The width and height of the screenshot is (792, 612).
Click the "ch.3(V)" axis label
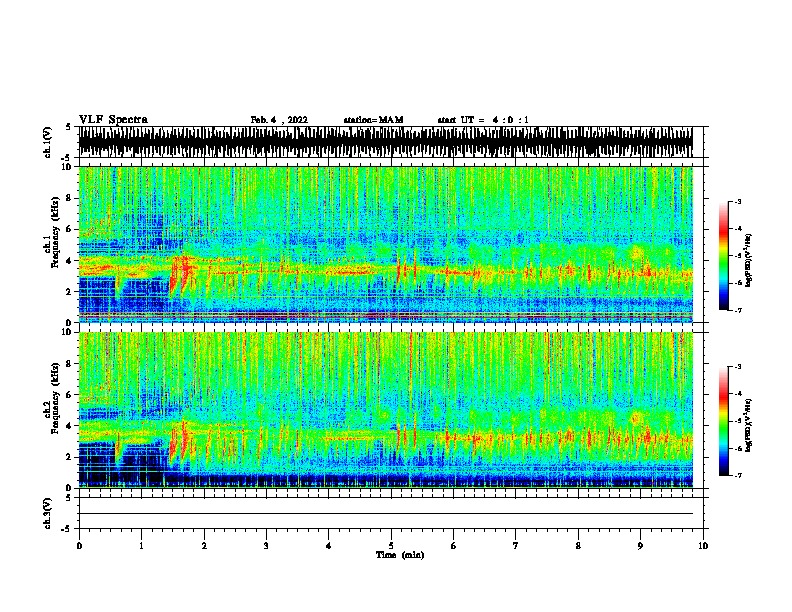(47, 513)
